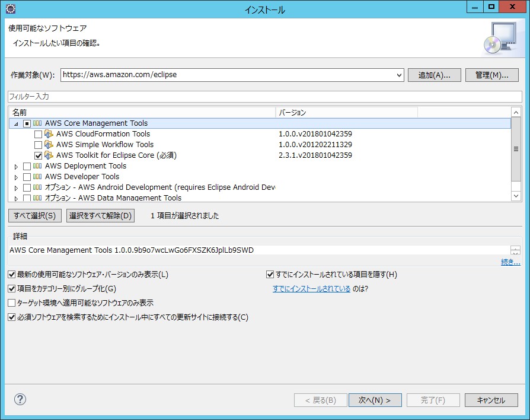530x420 pixels.
Task: Toggle 項目をカテゴリー別にグループ化 checkbox
Action: 11,288
